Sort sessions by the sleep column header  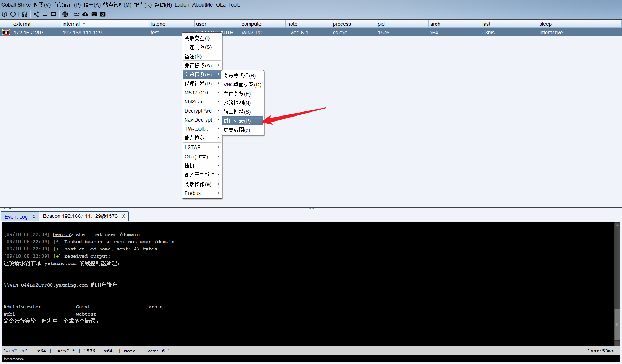click(580, 24)
